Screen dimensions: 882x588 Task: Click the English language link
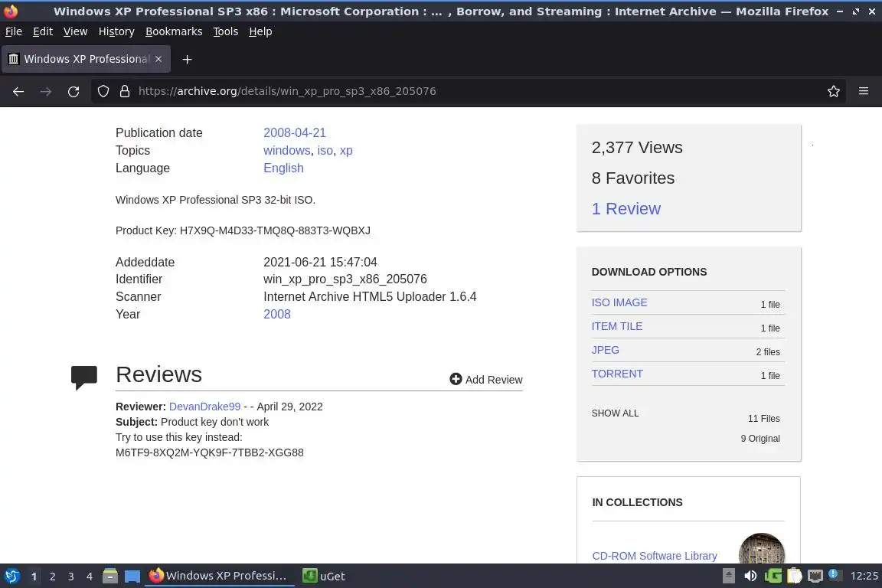(x=283, y=168)
